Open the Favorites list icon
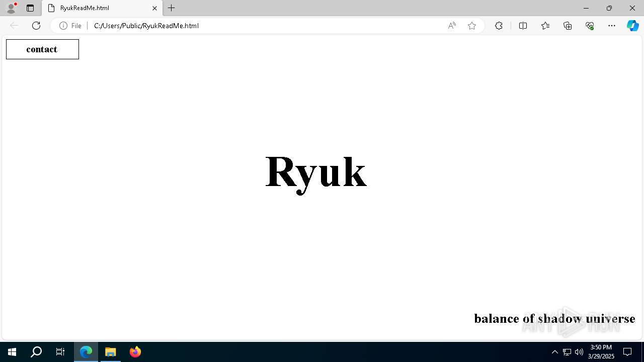Viewport: 644px width, 362px height. [x=545, y=26]
